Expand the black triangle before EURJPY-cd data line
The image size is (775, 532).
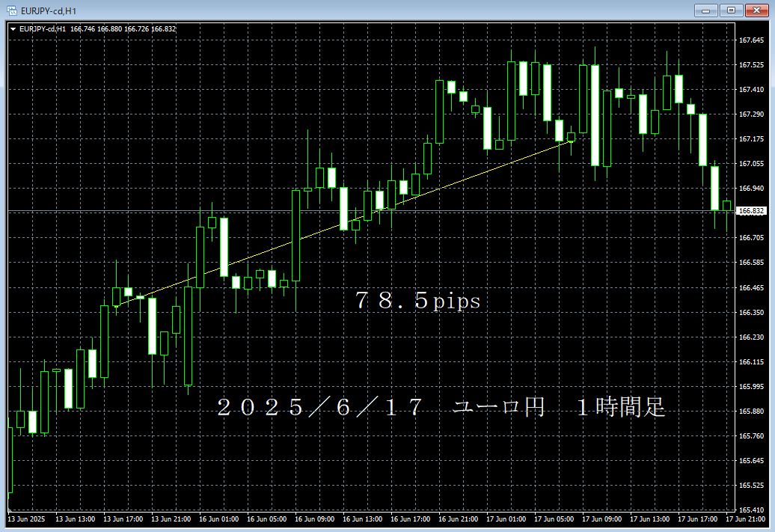click(x=11, y=28)
